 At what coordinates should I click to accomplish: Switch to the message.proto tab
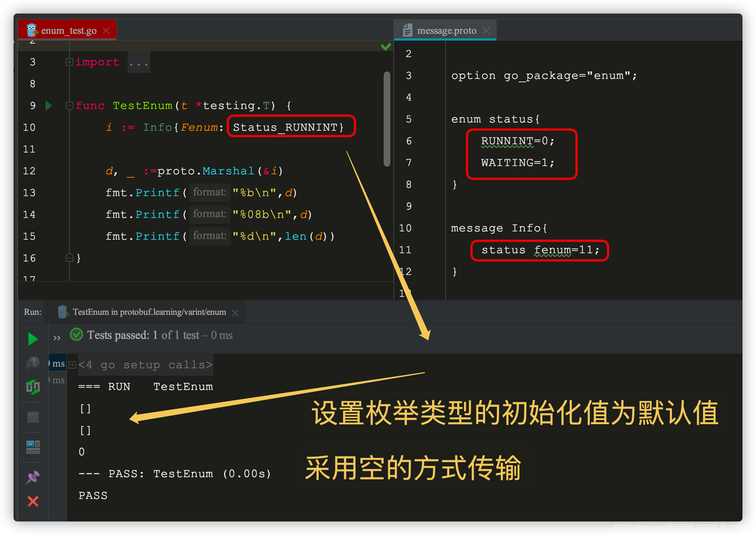tap(446, 30)
